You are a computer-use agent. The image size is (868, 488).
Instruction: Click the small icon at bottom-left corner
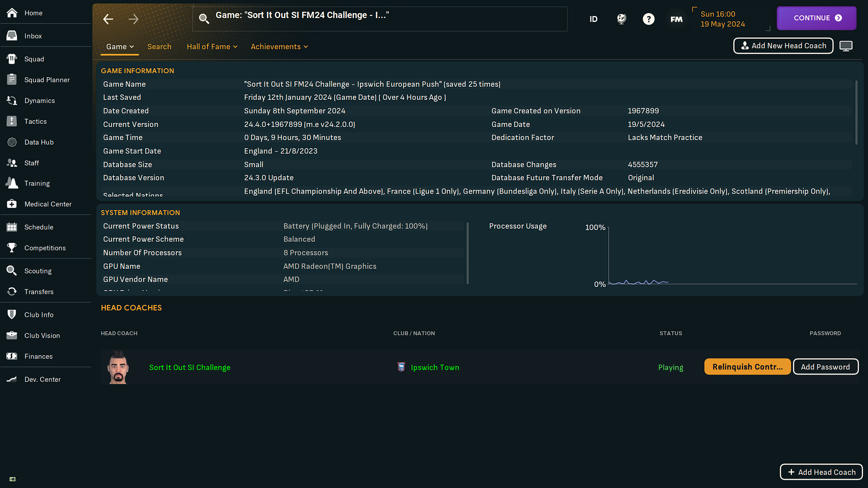click(x=13, y=479)
